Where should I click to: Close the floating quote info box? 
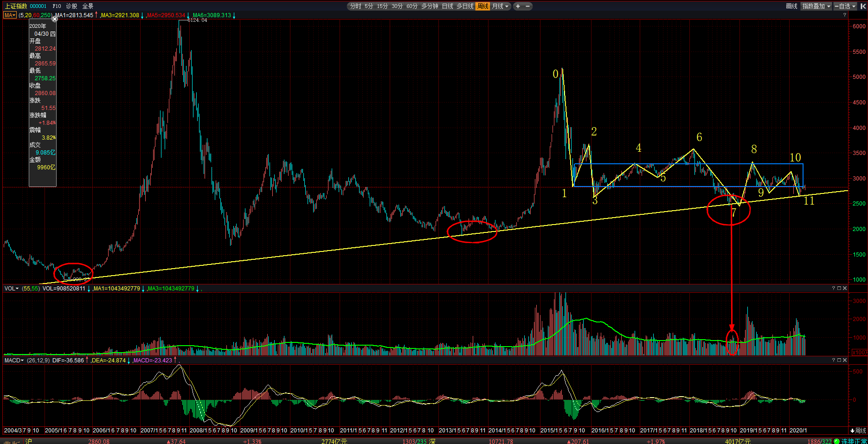(x=54, y=19)
